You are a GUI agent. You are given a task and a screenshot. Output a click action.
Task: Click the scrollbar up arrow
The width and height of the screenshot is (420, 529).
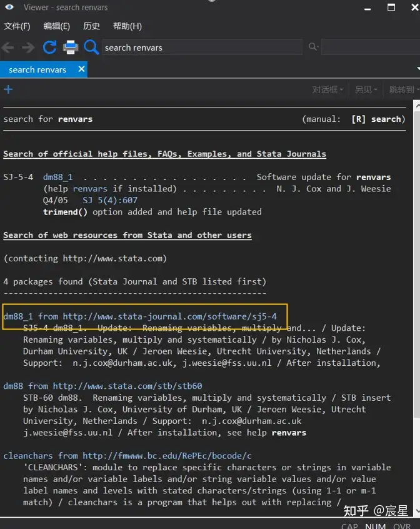tap(417, 106)
